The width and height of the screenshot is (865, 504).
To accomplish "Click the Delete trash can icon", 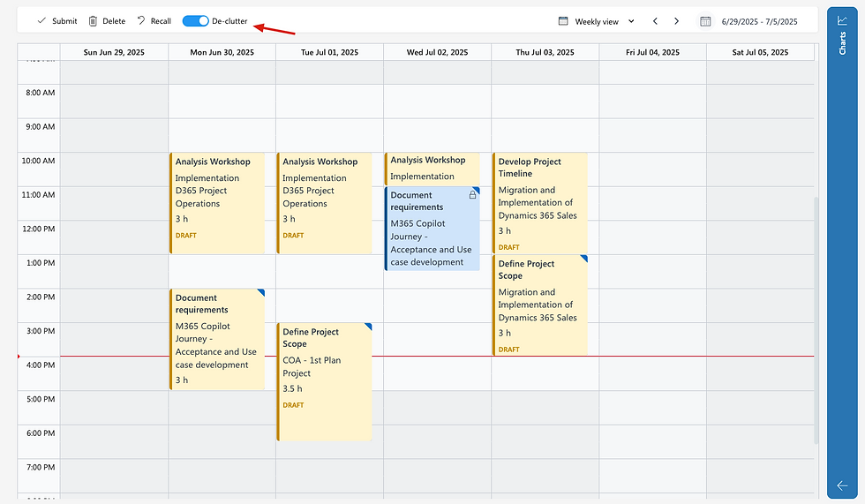I will click(93, 21).
